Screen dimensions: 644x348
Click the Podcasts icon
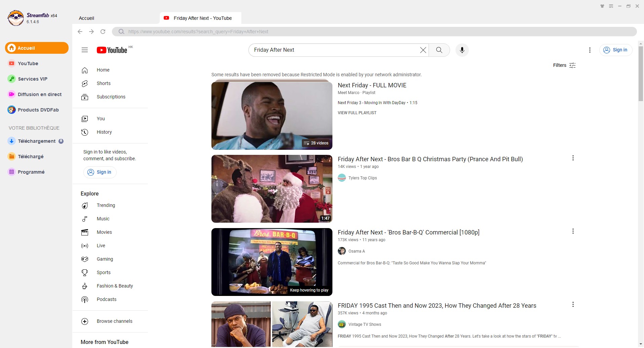tap(85, 299)
